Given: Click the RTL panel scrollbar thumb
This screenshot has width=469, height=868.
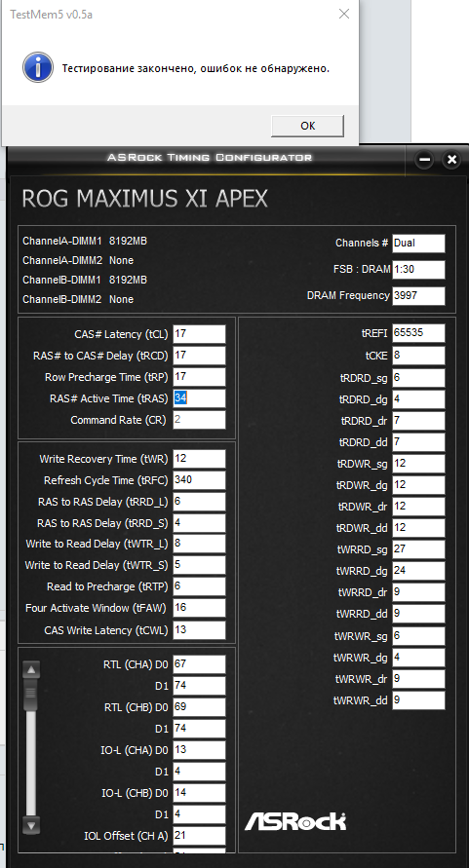Looking at the screenshot, I should click(x=31, y=696).
